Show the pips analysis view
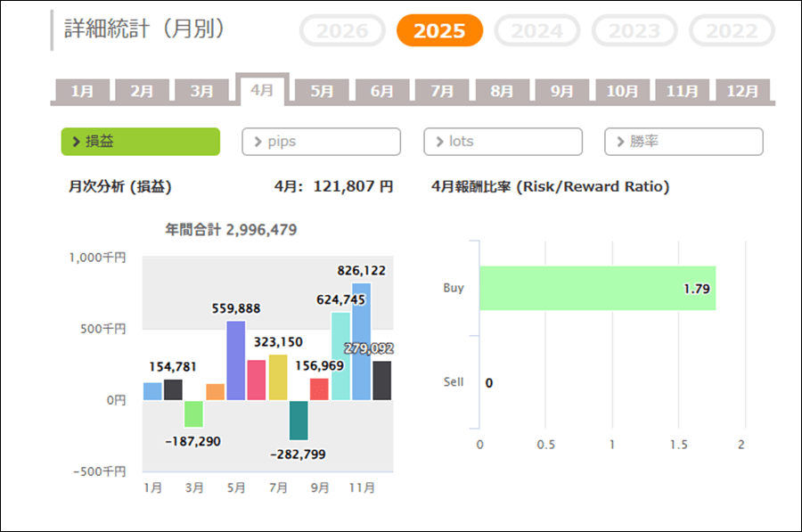802x532 pixels. (x=321, y=142)
